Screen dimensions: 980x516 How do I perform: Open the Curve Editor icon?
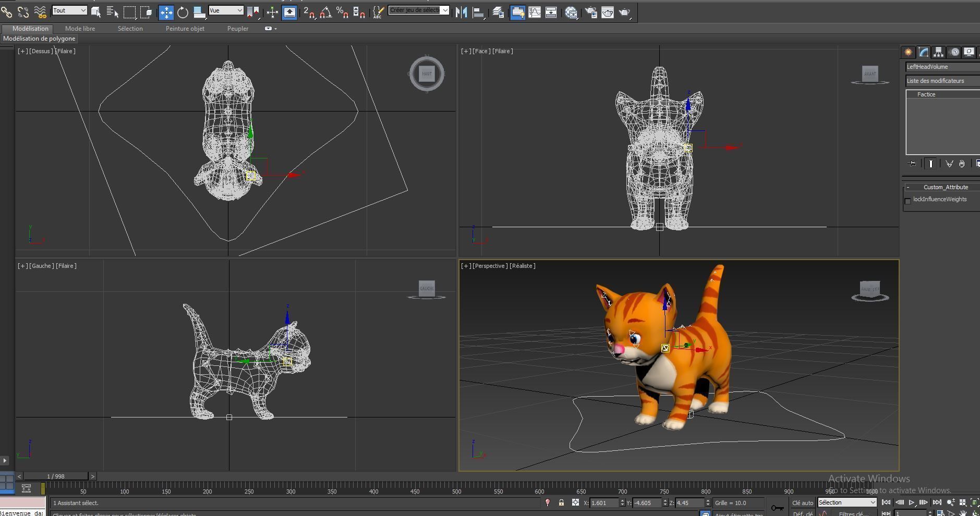[x=534, y=12]
